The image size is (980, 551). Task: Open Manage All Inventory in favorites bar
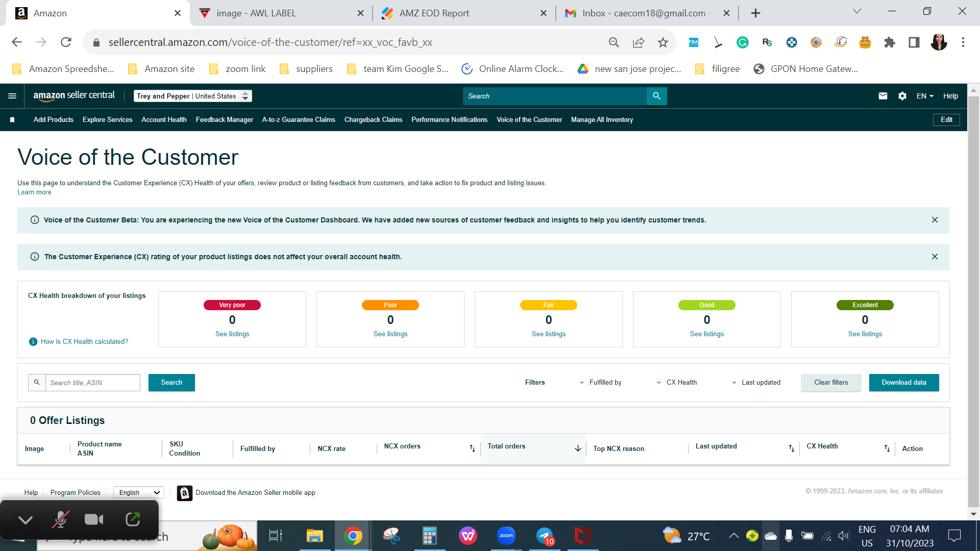[602, 120]
